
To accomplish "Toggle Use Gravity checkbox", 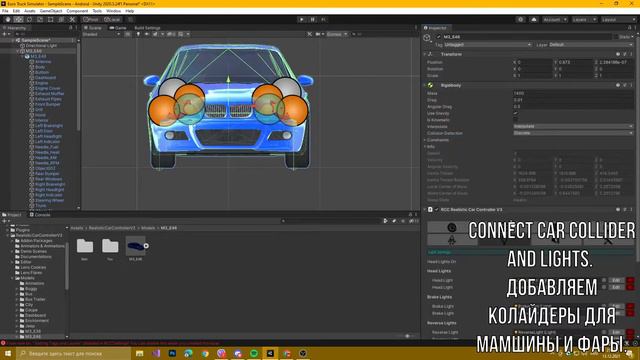I will (516, 113).
